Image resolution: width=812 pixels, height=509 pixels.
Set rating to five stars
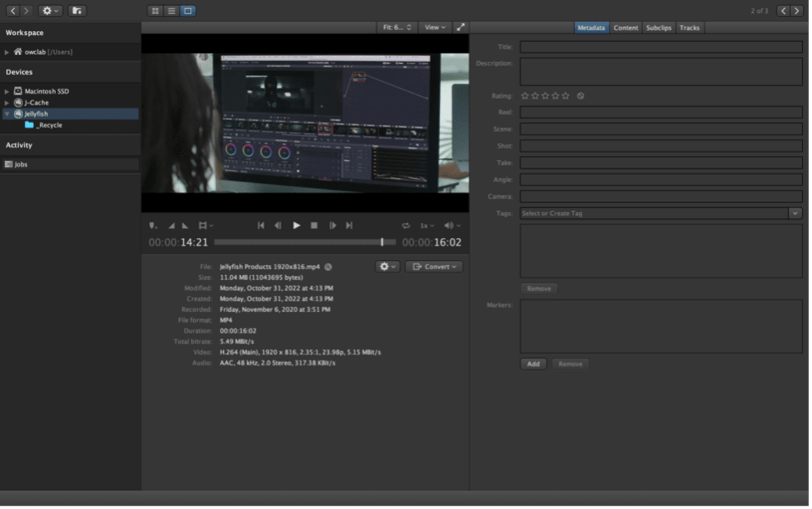point(565,96)
